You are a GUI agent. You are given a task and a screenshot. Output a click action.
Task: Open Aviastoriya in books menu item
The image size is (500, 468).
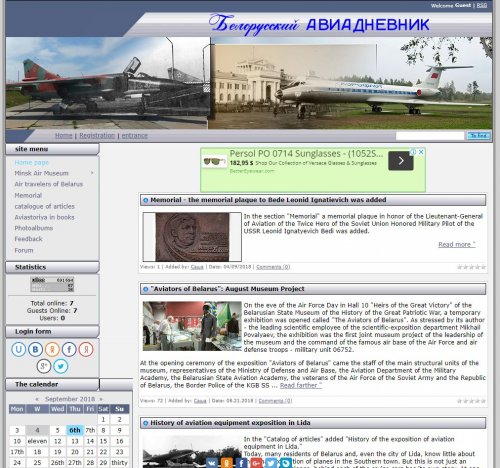(44, 217)
